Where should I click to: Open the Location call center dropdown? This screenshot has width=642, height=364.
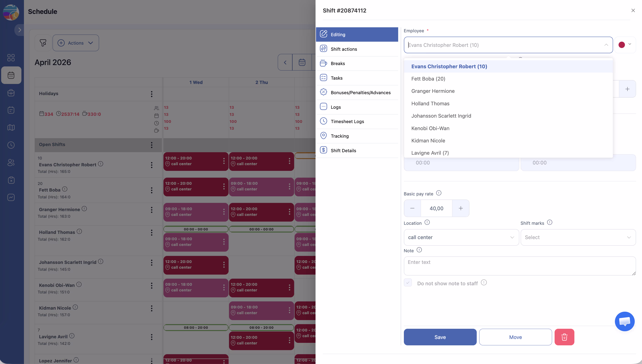(x=461, y=237)
